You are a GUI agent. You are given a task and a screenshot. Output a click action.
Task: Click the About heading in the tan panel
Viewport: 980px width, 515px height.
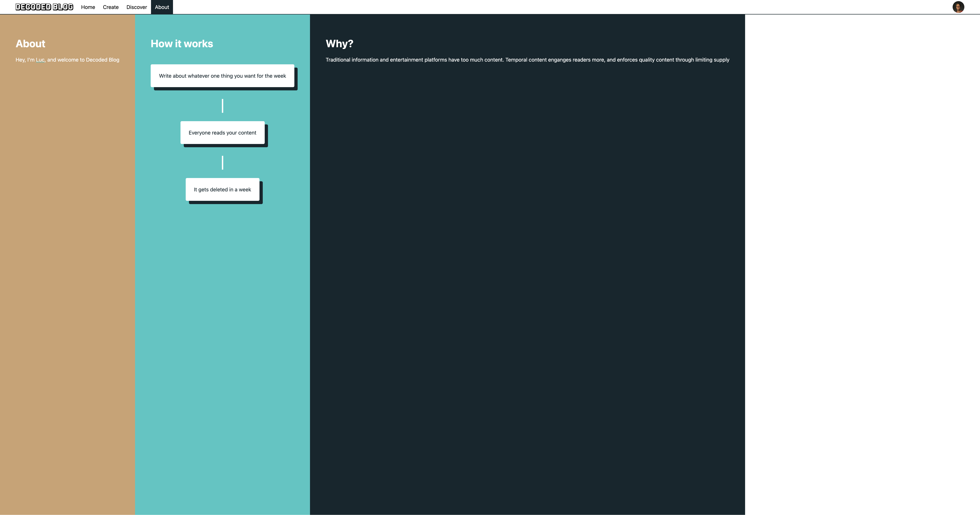tap(30, 43)
